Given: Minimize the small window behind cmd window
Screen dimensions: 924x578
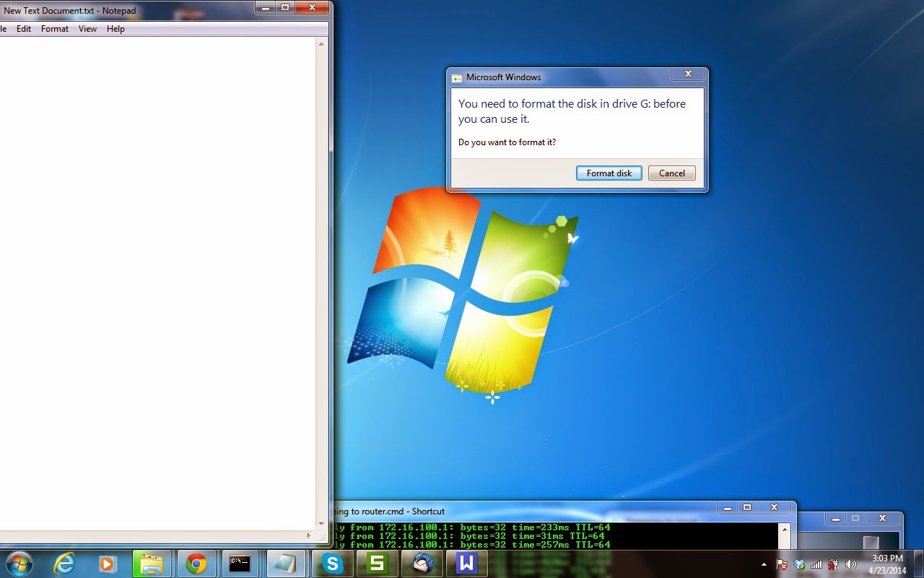Looking at the screenshot, I should point(836,519).
